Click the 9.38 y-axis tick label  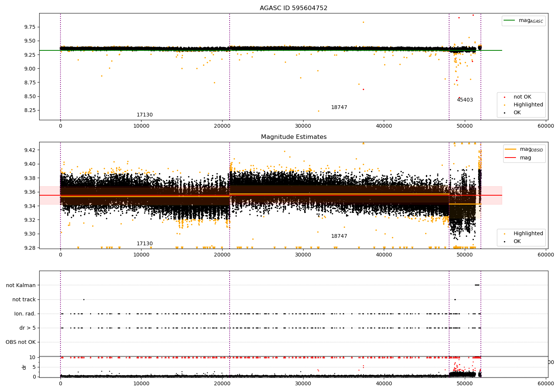tap(30, 178)
